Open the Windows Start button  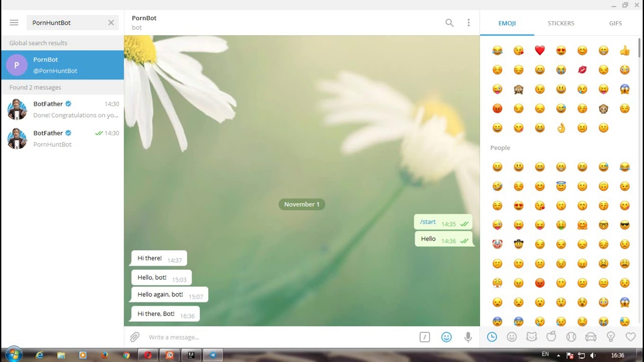click(x=13, y=355)
